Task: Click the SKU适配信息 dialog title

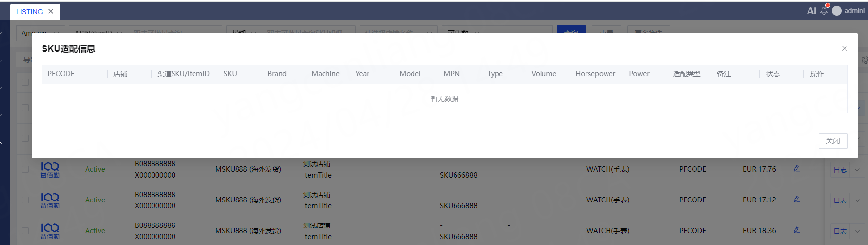Action: click(x=68, y=49)
